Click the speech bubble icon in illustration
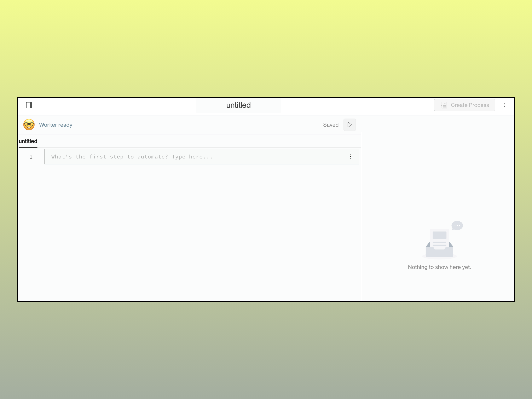Image resolution: width=532 pixels, height=399 pixels. coord(457,226)
